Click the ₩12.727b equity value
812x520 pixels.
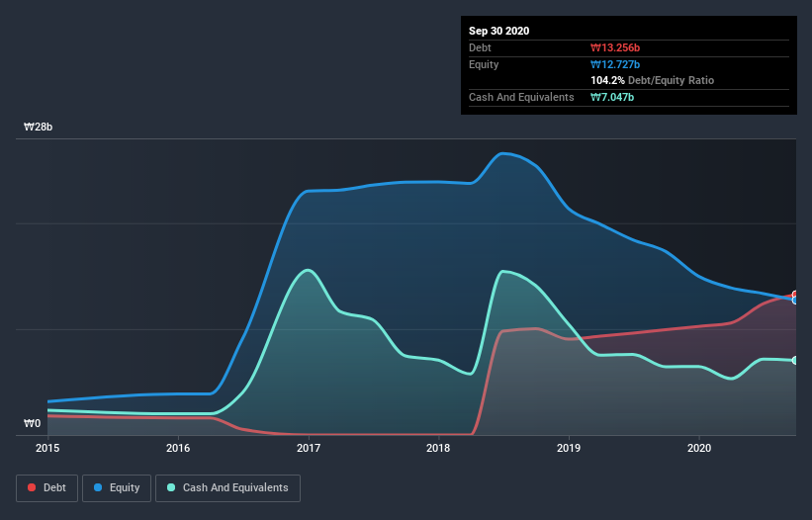click(615, 64)
